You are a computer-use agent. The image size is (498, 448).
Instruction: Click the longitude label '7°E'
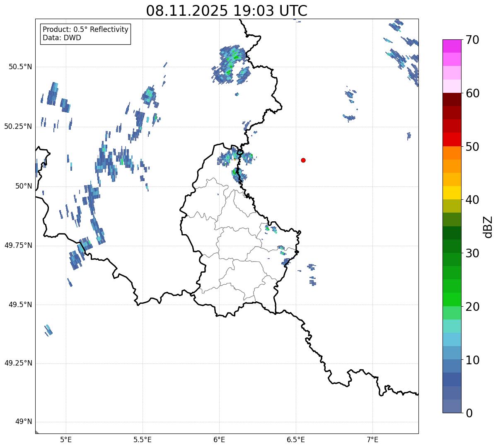tap(373, 439)
